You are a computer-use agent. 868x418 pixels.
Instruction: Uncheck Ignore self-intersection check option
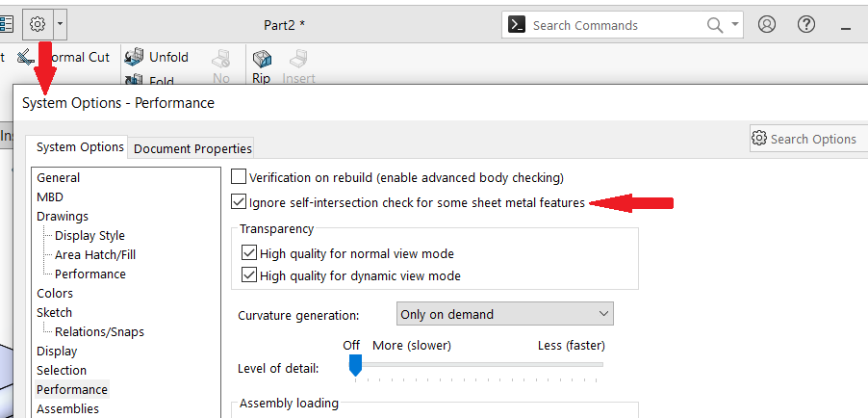click(x=240, y=202)
